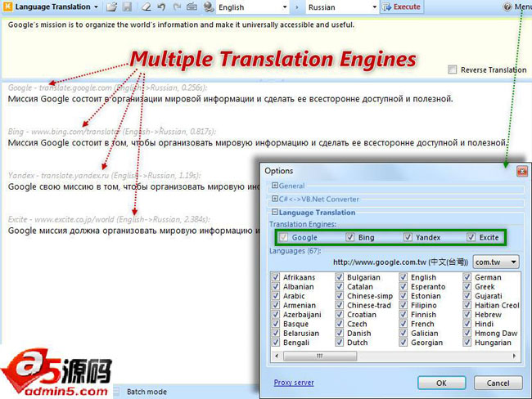Screen dimensions: 532x399
Task: Uncheck the Armenian language
Action: pyautogui.click(x=276, y=305)
